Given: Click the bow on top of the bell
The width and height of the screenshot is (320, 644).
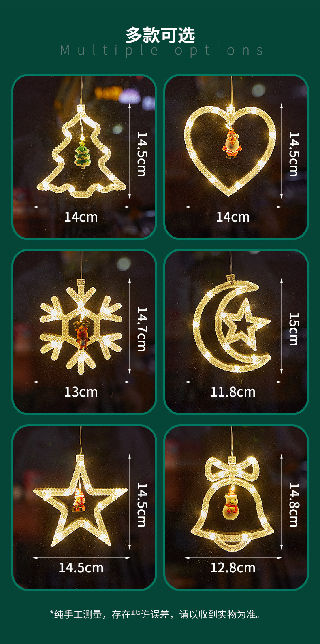Looking at the screenshot, I should 232,469.
